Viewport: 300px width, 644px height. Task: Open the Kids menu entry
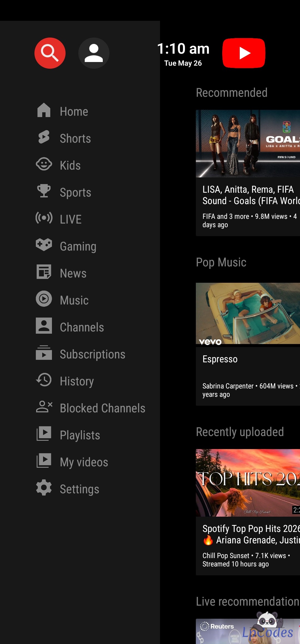pos(70,166)
